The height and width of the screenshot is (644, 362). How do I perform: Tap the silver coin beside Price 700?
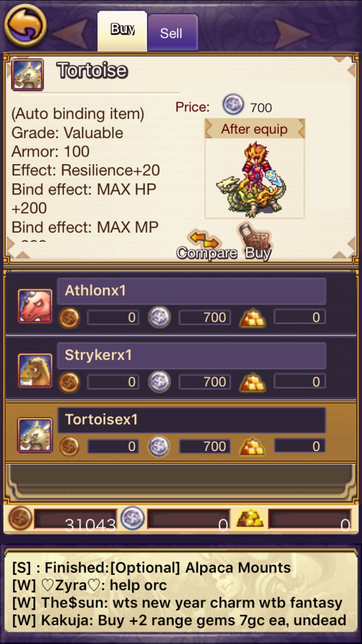coord(233,104)
